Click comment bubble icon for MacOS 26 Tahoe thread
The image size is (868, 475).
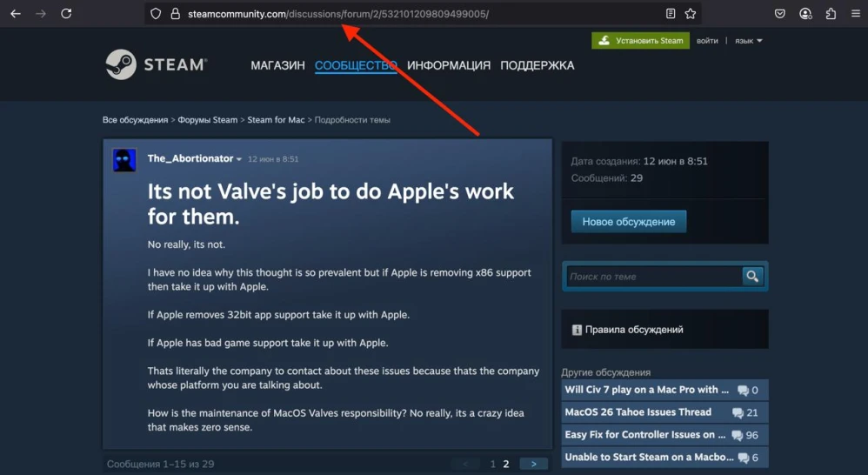(738, 413)
